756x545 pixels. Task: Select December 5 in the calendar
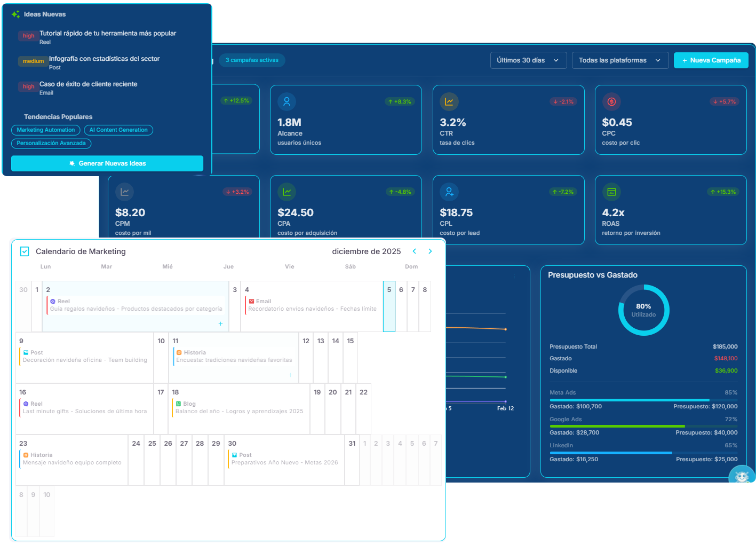pos(389,306)
